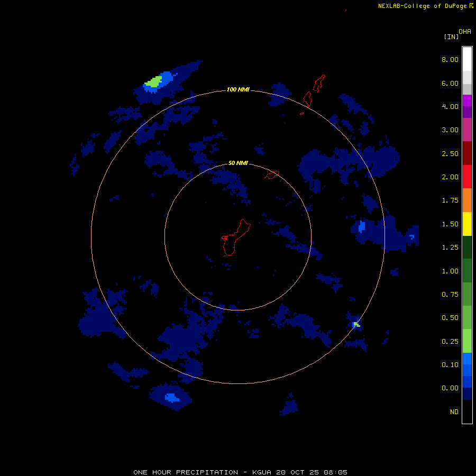Click the 2.50 legend value
This screenshot has width=476, height=476.
coord(450,153)
